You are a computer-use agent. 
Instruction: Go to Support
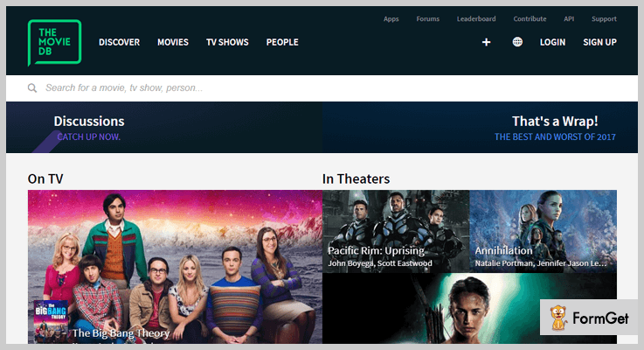[604, 19]
